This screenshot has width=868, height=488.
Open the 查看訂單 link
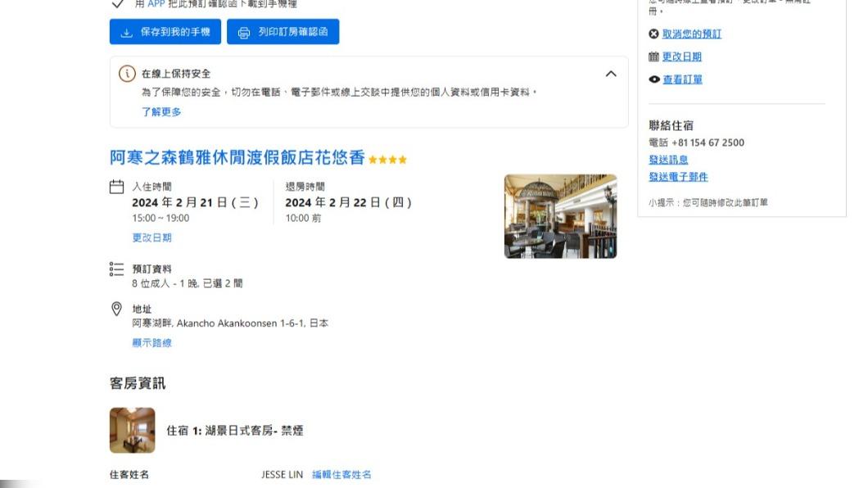(683, 79)
